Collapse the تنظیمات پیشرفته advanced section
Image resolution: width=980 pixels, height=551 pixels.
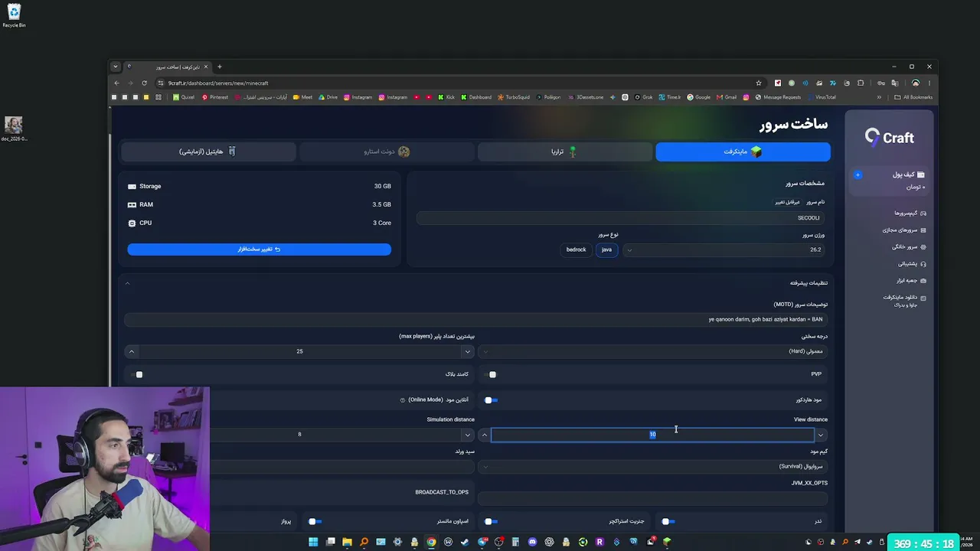tap(477, 283)
